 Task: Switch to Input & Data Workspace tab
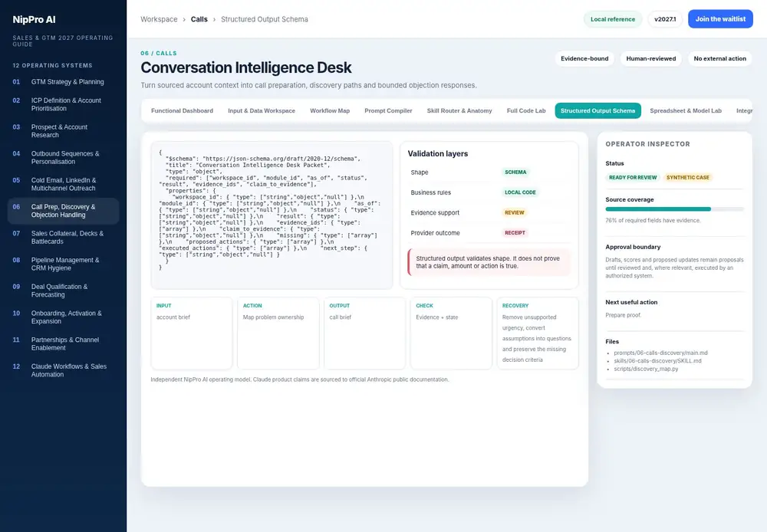click(x=262, y=110)
